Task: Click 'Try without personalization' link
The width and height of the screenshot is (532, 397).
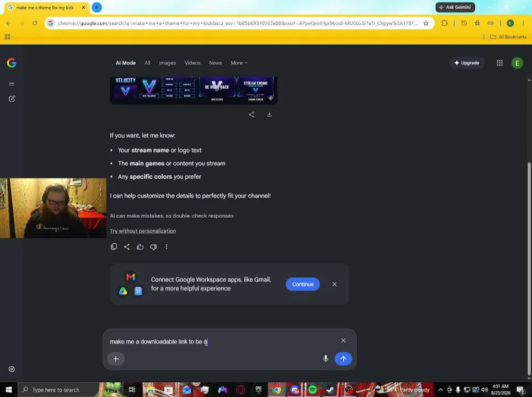Action: click(143, 230)
